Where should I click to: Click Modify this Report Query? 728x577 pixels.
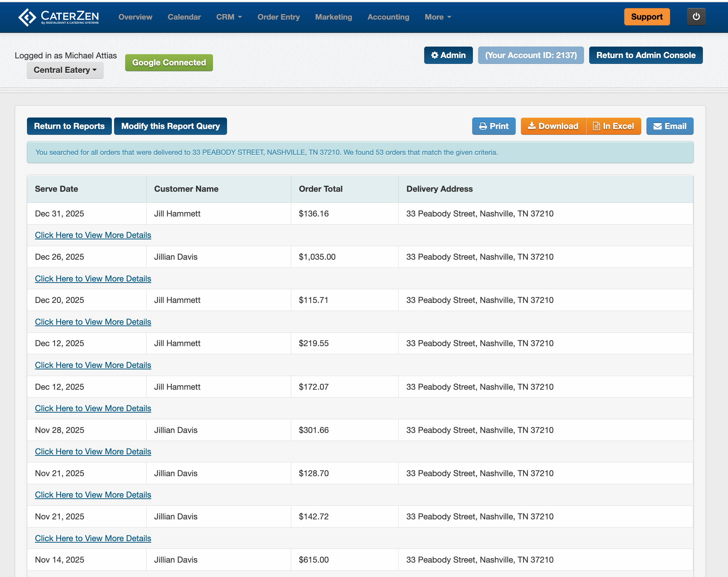coord(170,126)
